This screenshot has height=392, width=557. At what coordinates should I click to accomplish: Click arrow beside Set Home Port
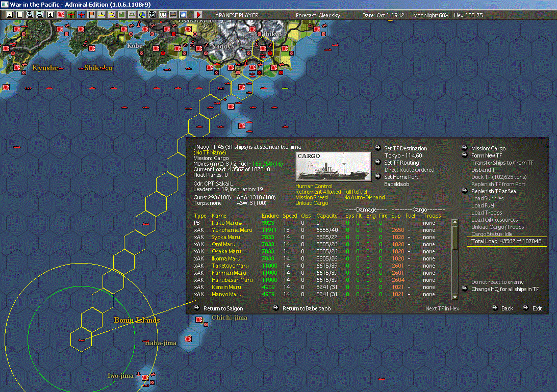378,176
